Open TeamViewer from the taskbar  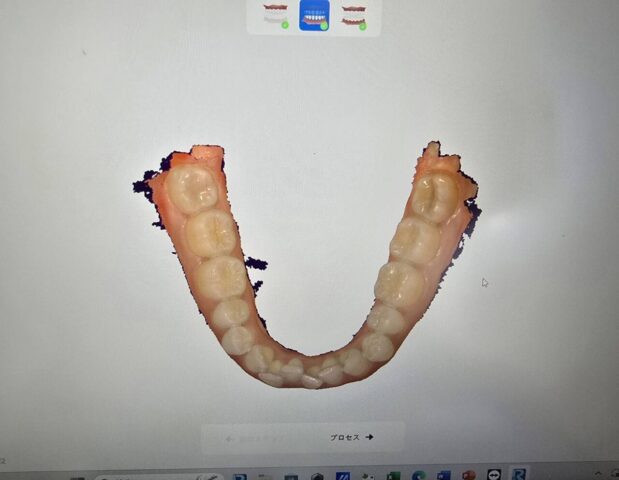click(494, 476)
